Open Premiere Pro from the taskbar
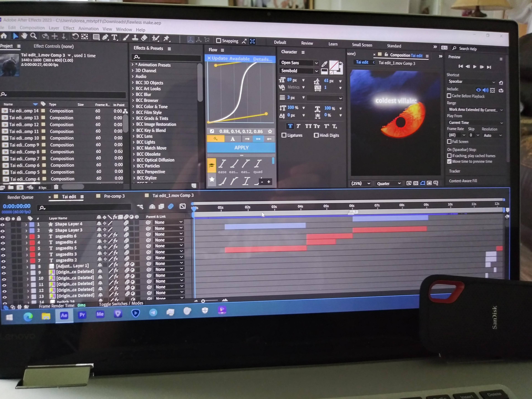This screenshot has width=532, height=399. (x=82, y=315)
